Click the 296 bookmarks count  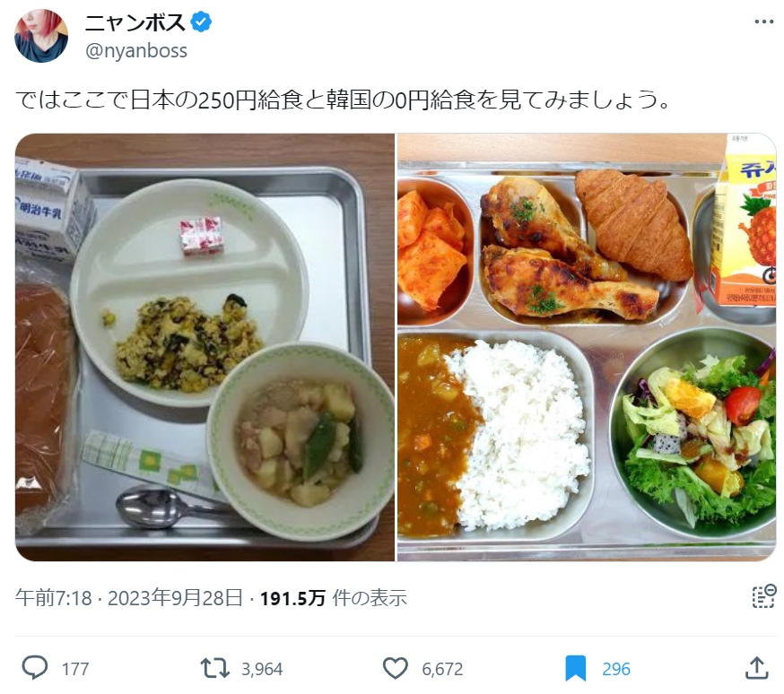(616, 669)
